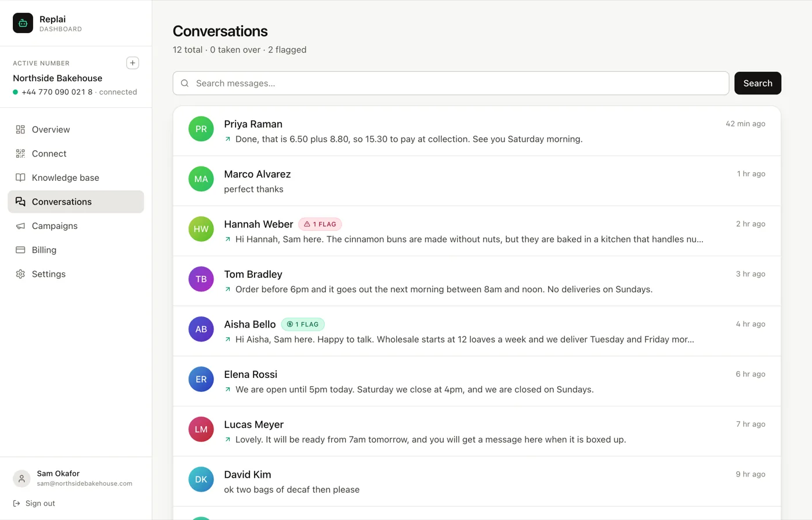Screen dimensions: 812x520
Task: Click Hannah Weber's red 1 FLAG badge
Action: (320, 224)
